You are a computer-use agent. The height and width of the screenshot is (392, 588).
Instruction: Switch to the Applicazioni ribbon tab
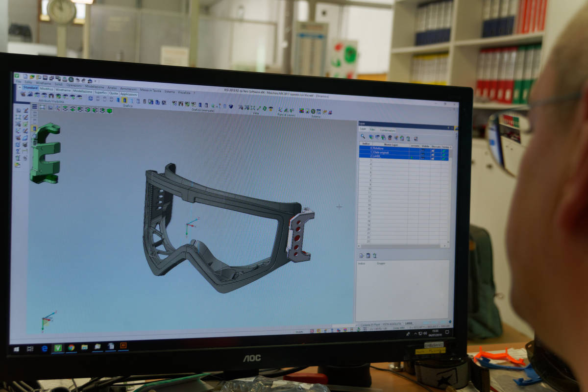128,95
